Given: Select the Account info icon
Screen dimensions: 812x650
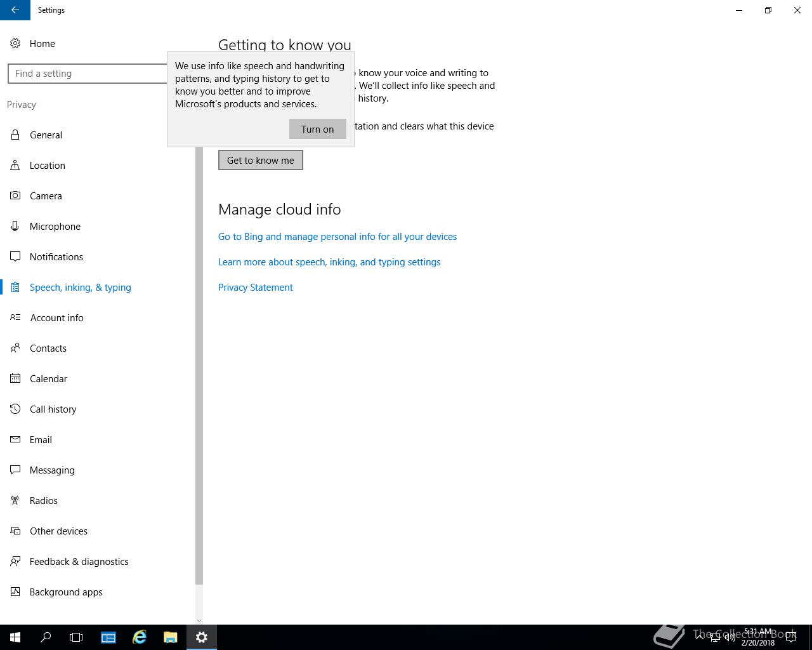Looking at the screenshot, I should pos(15,317).
